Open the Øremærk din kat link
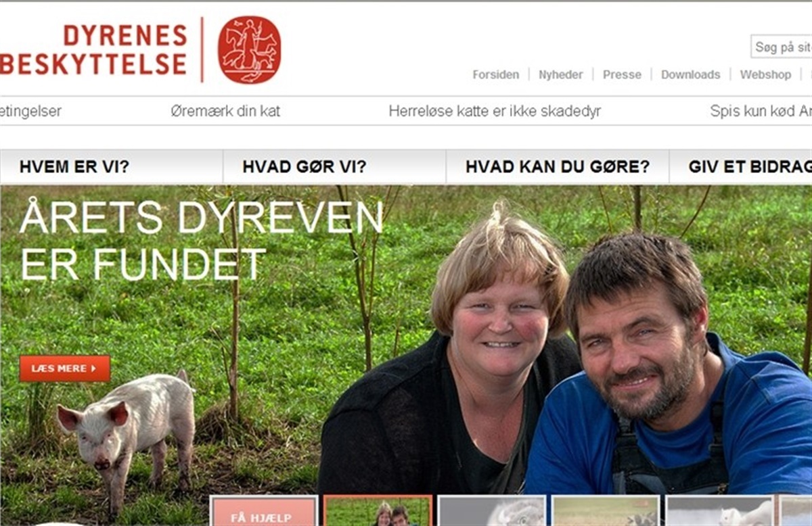 tap(225, 112)
